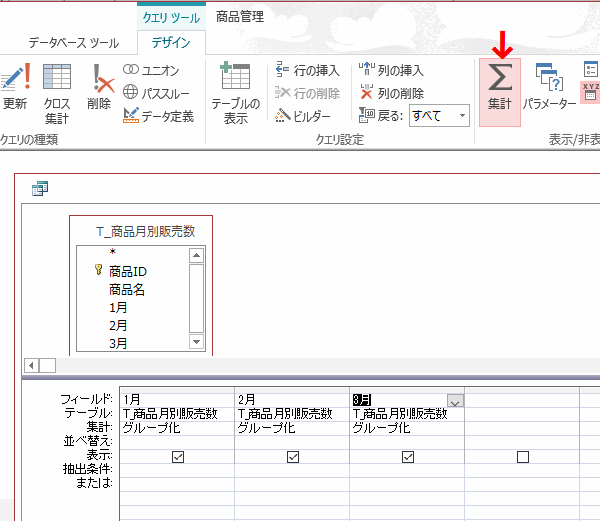Check Show checkbox in the empty fourth column
The image size is (600, 521).
523,457
